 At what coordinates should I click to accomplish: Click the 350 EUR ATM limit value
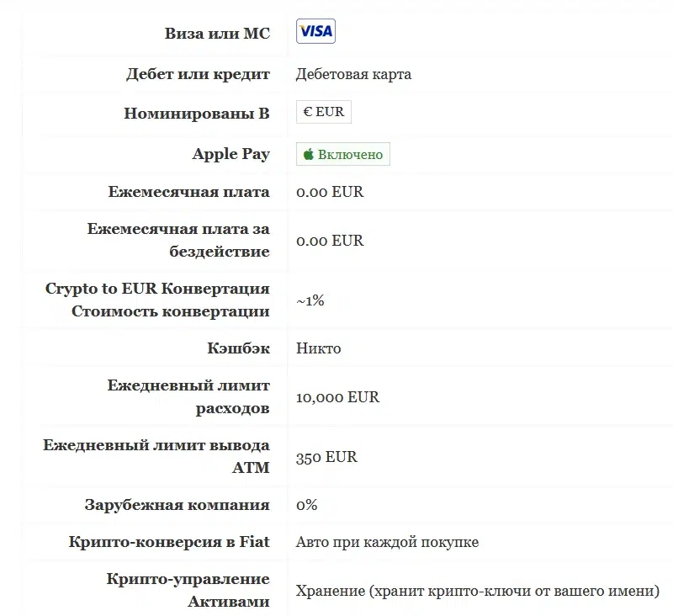click(326, 457)
